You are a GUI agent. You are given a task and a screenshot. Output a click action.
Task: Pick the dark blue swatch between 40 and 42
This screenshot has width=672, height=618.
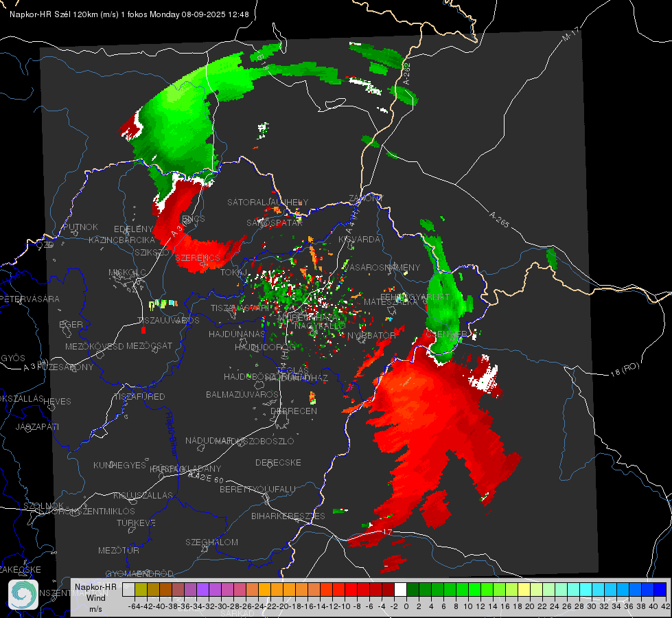coord(660,590)
